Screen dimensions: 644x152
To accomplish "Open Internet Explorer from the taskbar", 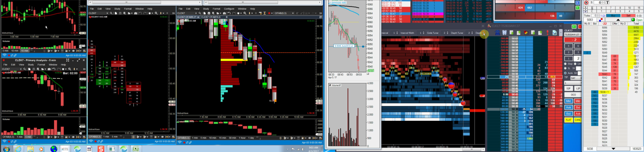I will click(18, 149).
